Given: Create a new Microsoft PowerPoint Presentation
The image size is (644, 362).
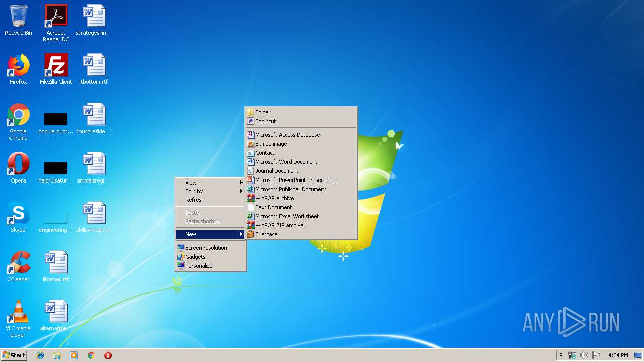Looking at the screenshot, I should pos(301,180).
